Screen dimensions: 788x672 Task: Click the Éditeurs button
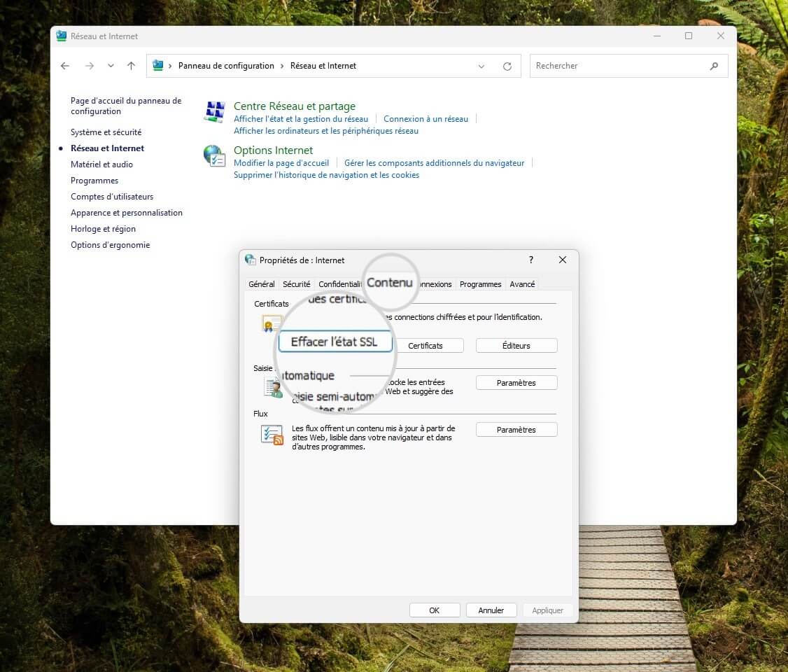tap(516, 346)
